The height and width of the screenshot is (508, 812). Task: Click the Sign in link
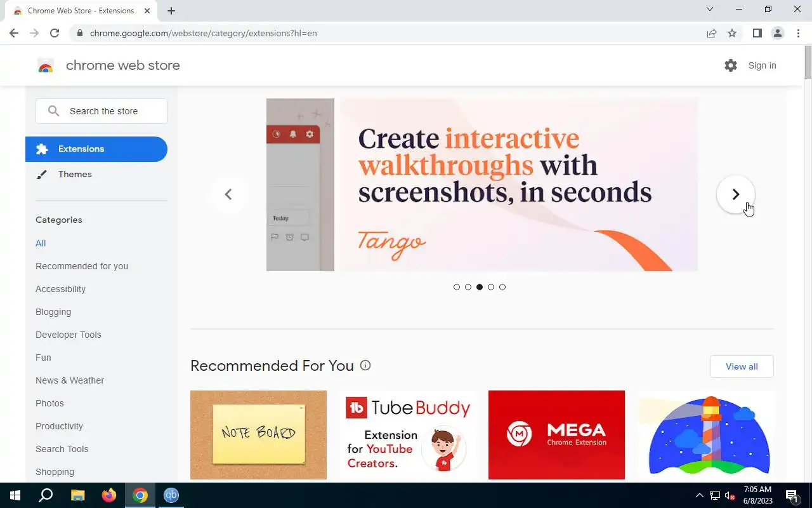pyautogui.click(x=762, y=65)
